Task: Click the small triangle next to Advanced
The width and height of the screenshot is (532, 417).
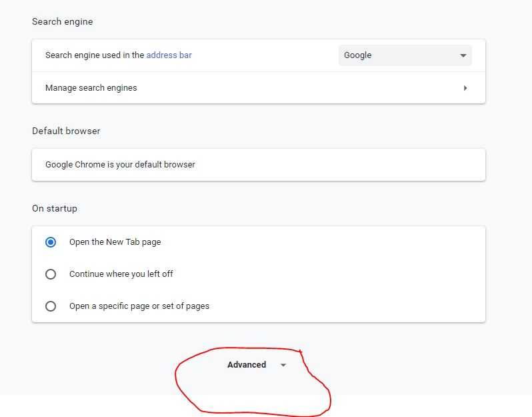Action: pos(283,365)
